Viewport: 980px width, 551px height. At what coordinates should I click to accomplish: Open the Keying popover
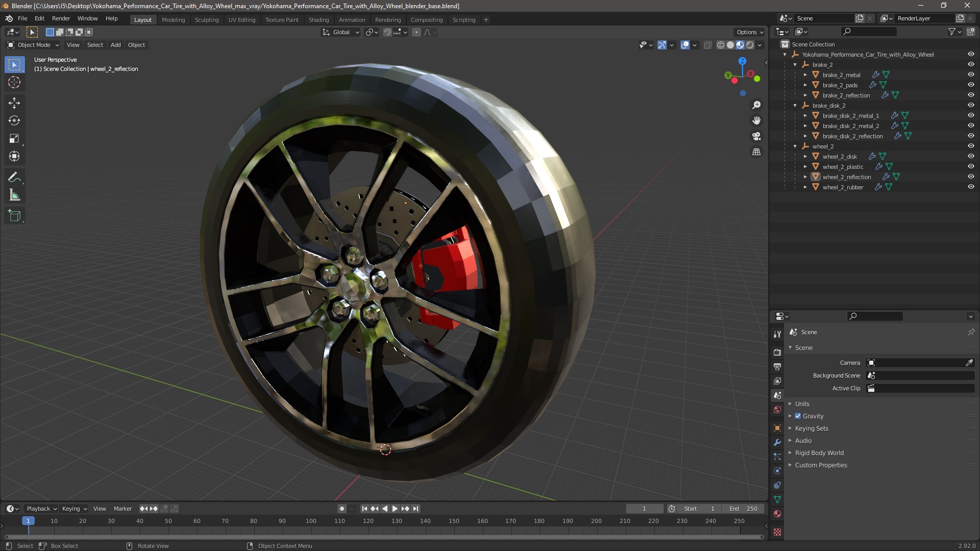pyautogui.click(x=74, y=509)
